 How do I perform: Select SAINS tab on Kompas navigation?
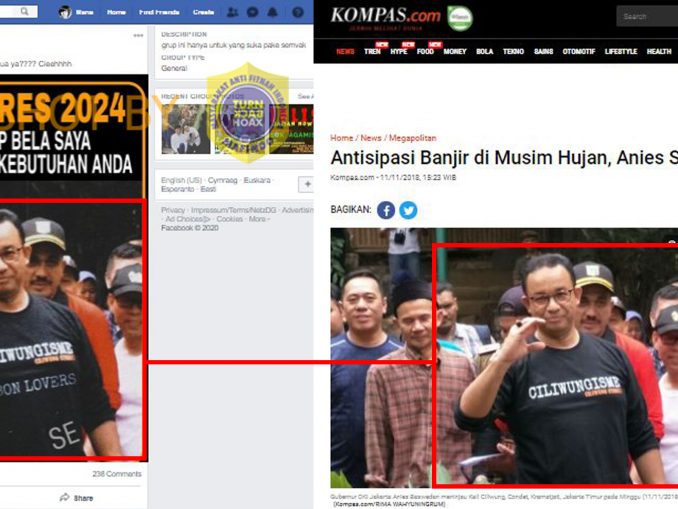[x=544, y=51]
